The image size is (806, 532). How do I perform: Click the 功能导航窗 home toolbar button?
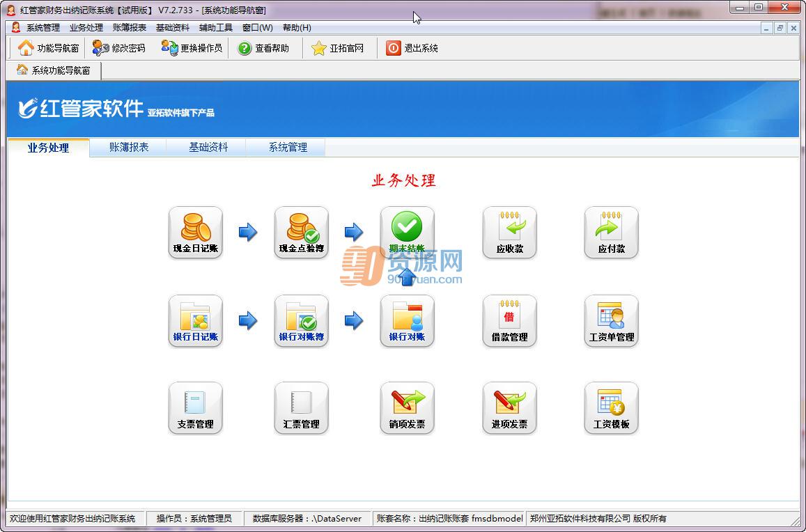point(48,48)
